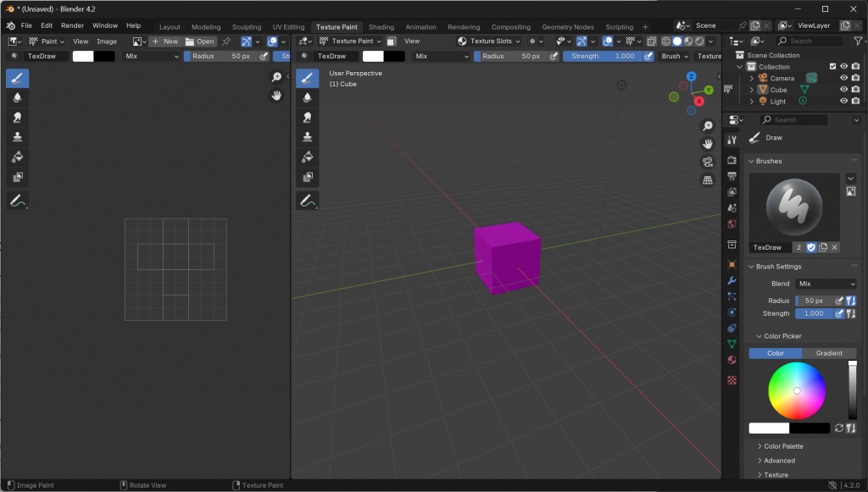The image size is (868, 492).
Task: Open the Brush popover in viewport header
Action: pos(674,56)
